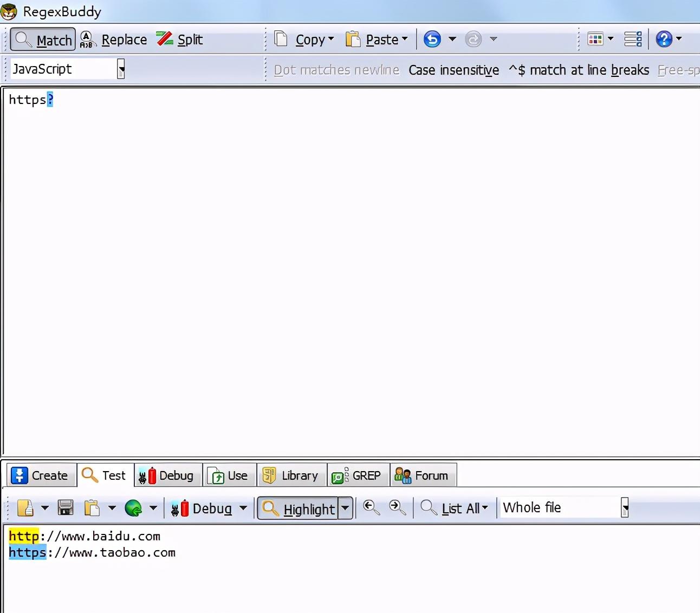Open the Use tab

coord(230,475)
